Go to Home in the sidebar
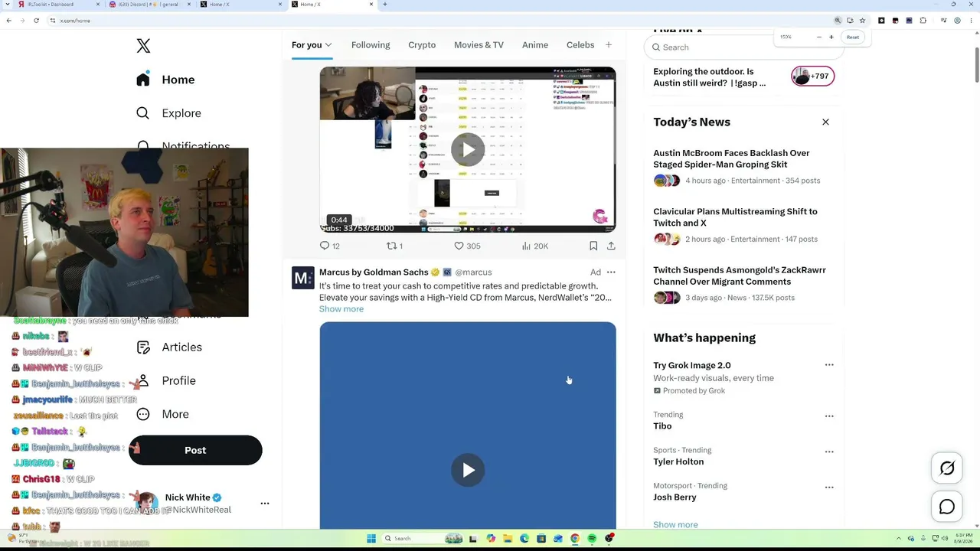The height and width of the screenshot is (551, 980). pyautogui.click(x=165, y=80)
